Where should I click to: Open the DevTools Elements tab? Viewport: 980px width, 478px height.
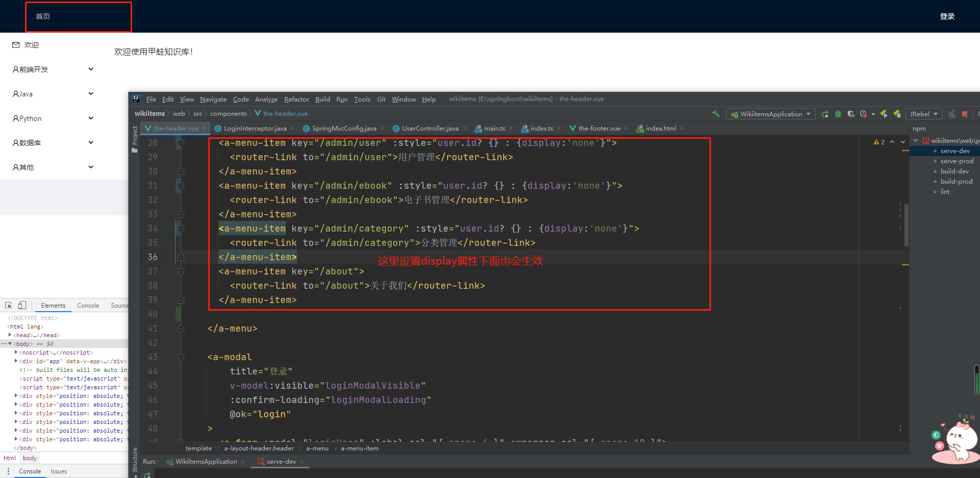pyautogui.click(x=53, y=305)
